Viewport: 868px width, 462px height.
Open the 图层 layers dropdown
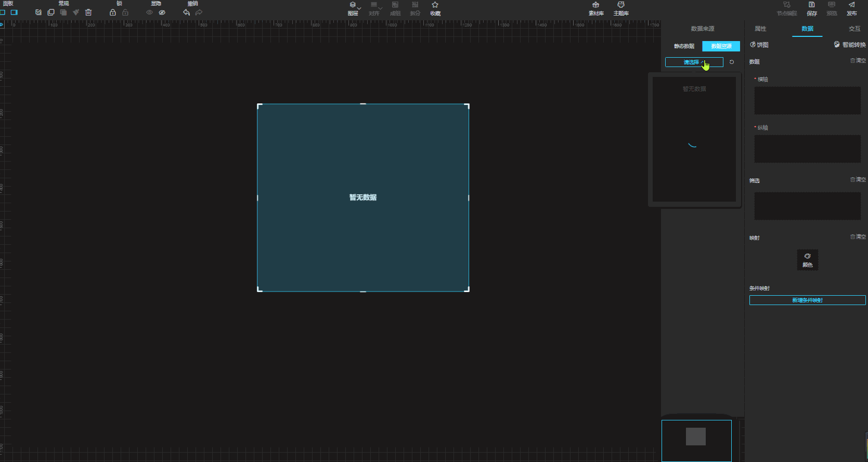(353, 8)
